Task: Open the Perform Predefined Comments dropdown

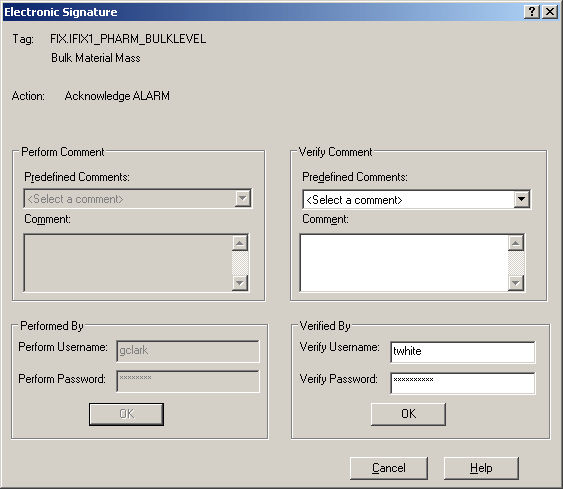Action: [243, 198]
